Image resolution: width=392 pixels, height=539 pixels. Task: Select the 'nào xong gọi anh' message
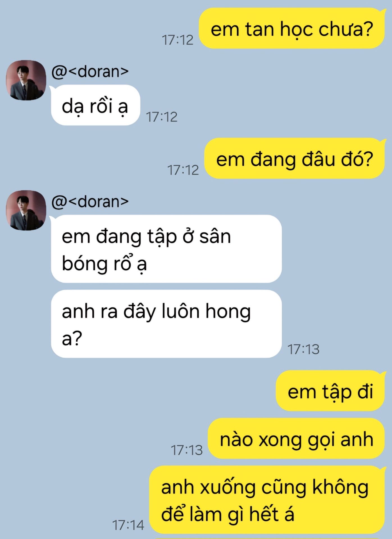[296, 438]
